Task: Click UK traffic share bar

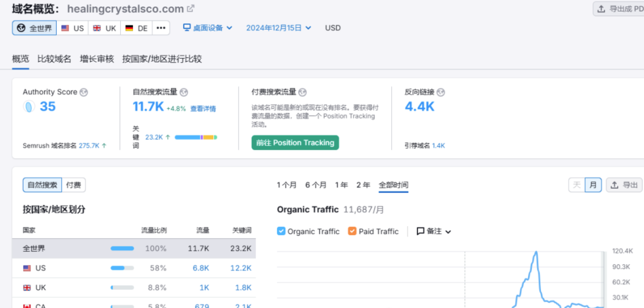Action: pyautogui.click(x=122, y=288)
